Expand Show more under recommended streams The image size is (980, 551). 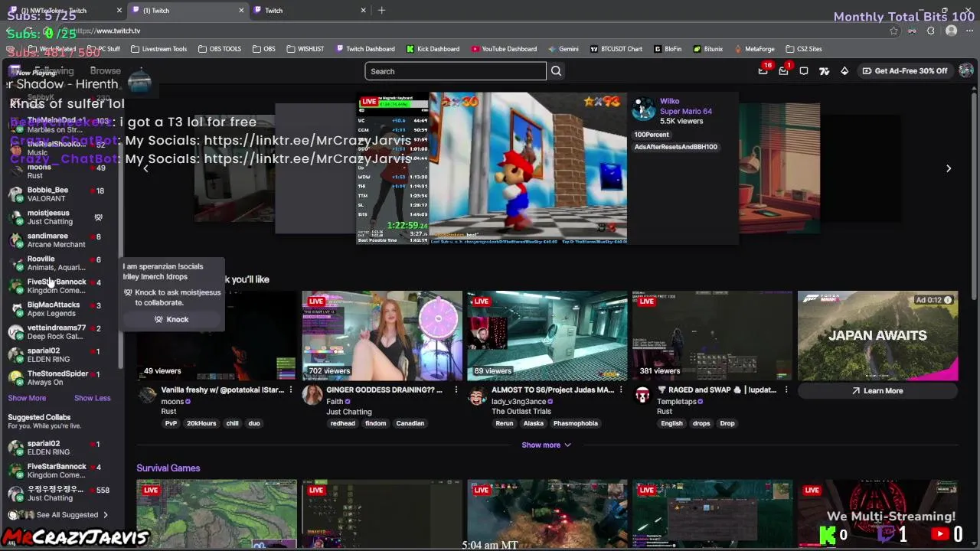(546, 445)
